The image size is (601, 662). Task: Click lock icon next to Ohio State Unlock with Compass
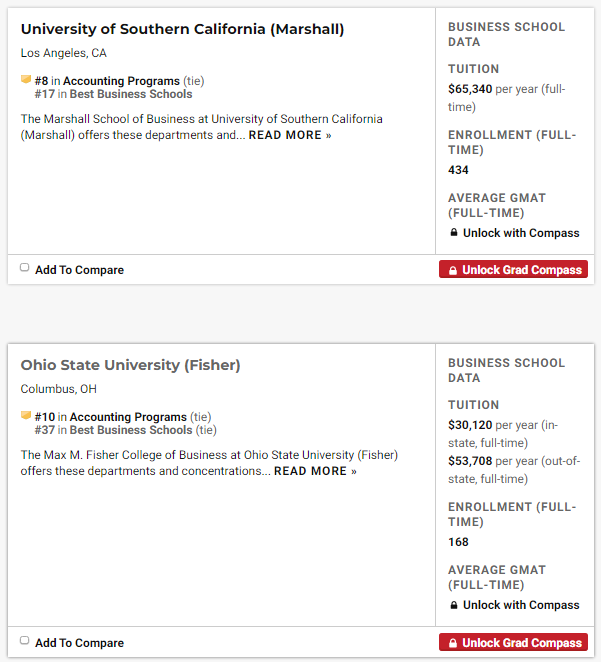coord(454,605)
